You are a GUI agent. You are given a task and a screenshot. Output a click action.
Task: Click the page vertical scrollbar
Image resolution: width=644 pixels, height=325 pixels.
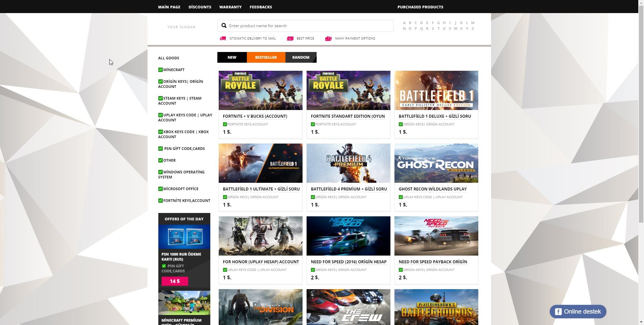pos(641,134)
